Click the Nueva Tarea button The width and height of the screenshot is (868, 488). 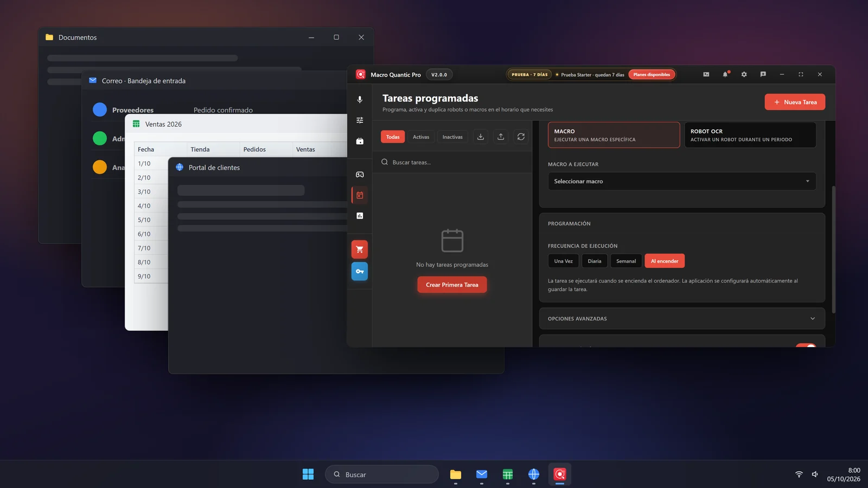[795, 102]
